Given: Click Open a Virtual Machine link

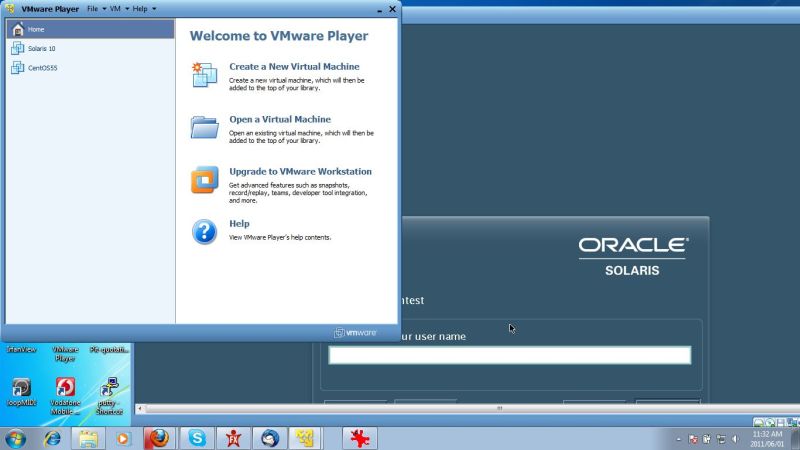Looking at the screenshot, I should [280, 119].
